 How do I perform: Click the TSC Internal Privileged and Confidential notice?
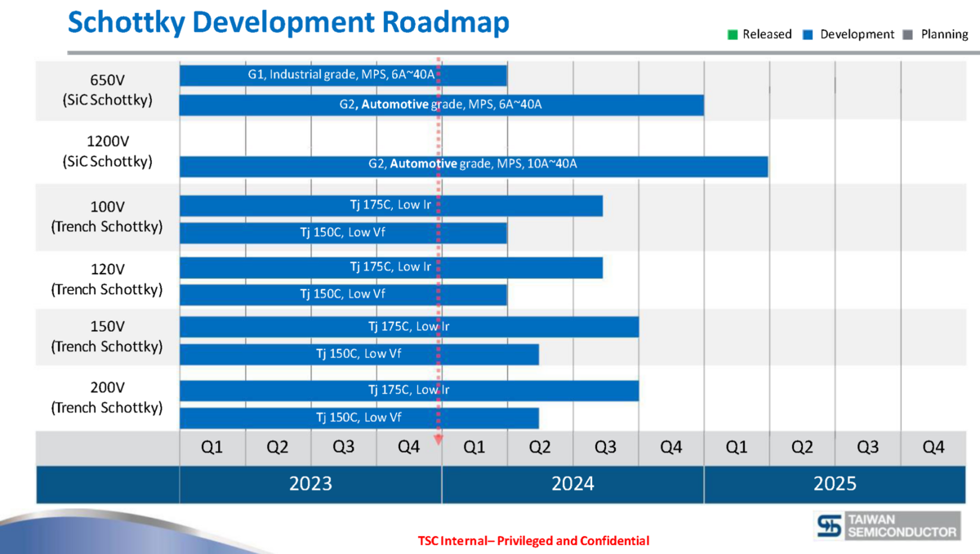pyautogui.click(x=533, y=541)
